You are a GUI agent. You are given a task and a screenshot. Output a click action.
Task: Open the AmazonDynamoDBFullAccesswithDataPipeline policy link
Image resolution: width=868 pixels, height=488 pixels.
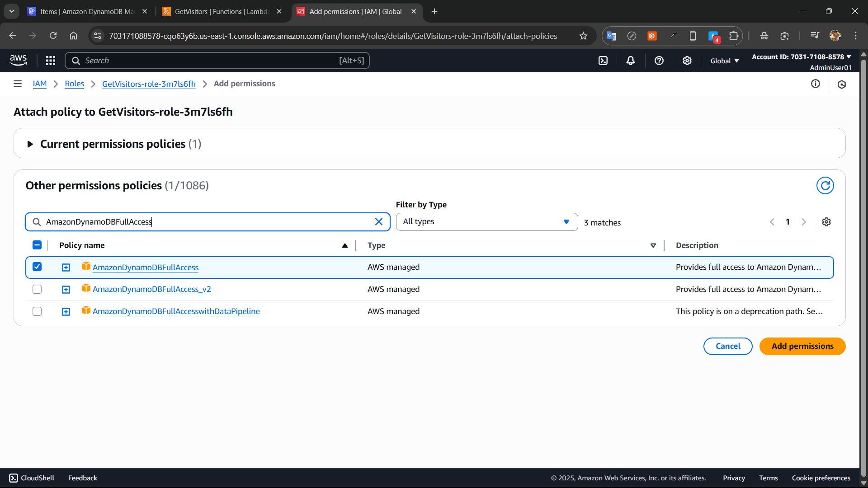(176, 311)
